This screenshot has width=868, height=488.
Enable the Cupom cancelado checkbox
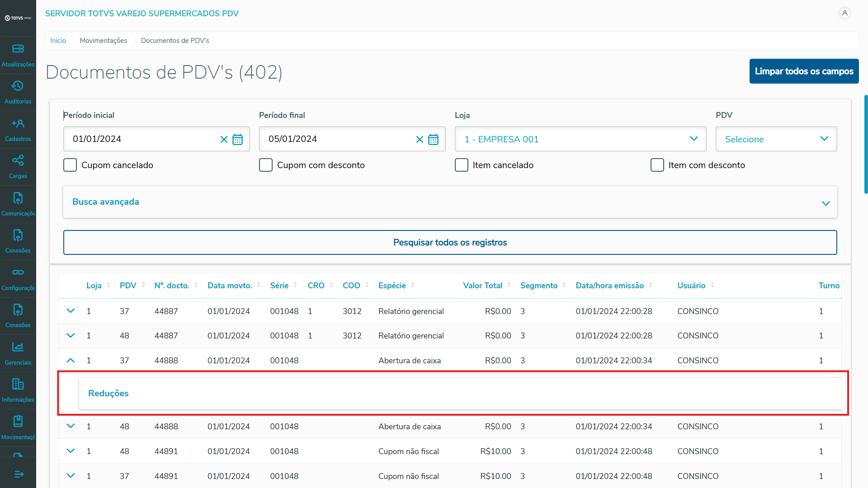[70, 165]
